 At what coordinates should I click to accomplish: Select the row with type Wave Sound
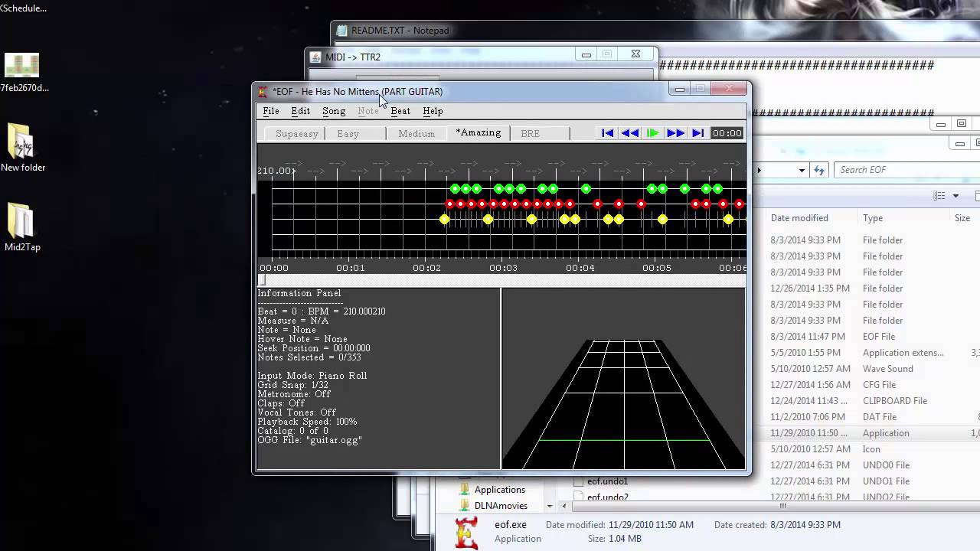click(x=865, y=369)
